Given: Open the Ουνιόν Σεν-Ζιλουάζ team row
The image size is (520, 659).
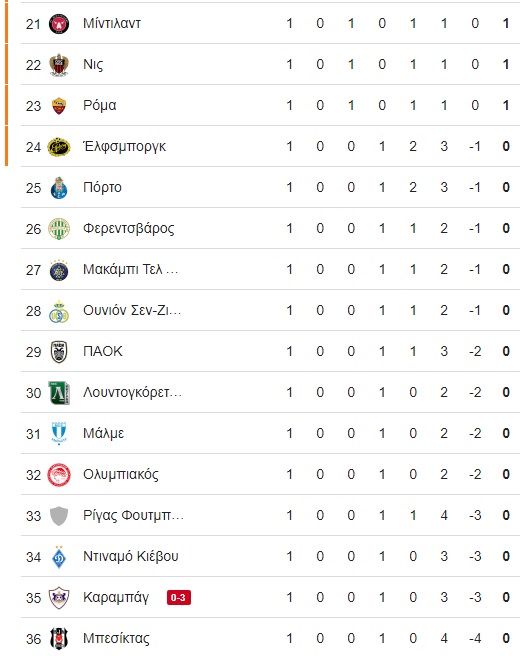Looking at the screenshot, I should click(270, 311).
